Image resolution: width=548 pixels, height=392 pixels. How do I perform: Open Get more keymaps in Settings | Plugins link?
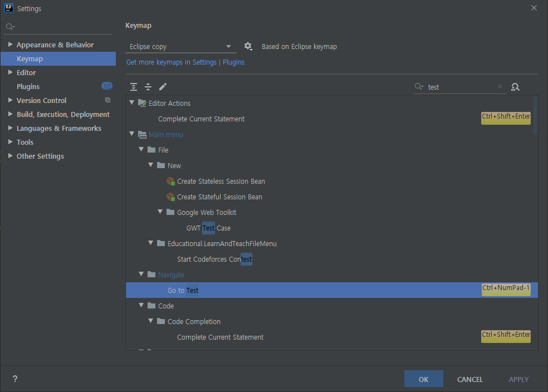click(185, 62)
